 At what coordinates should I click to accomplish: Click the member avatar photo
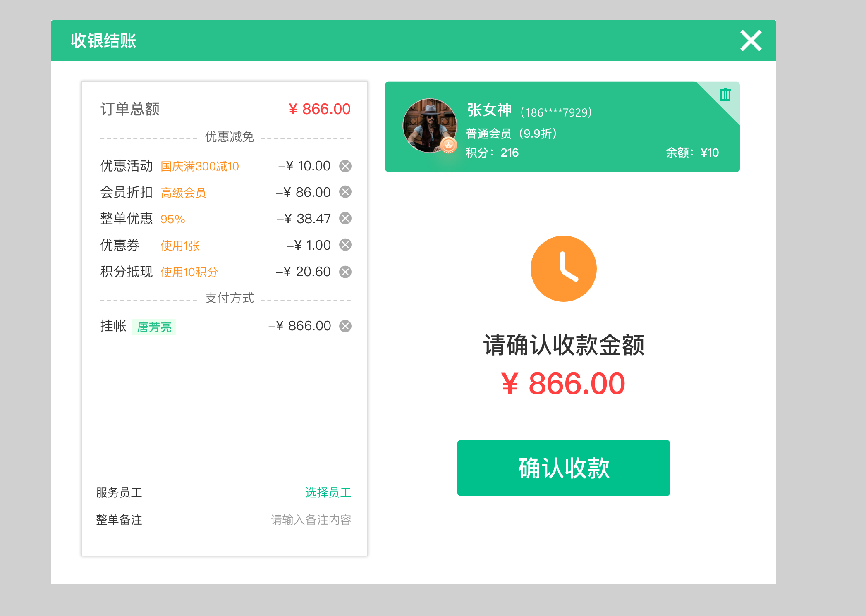point(429,125)
